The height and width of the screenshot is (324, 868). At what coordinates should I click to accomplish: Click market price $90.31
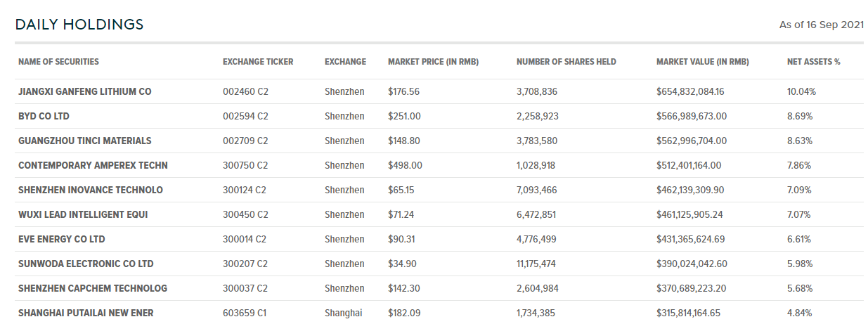click(x=401, y=239)
